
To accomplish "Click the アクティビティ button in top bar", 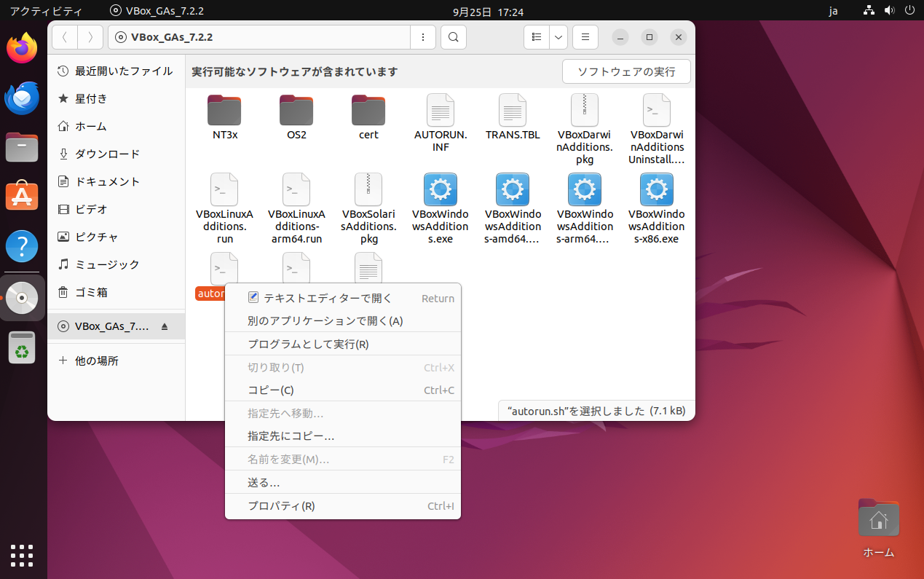I will [x=46, y=11].
